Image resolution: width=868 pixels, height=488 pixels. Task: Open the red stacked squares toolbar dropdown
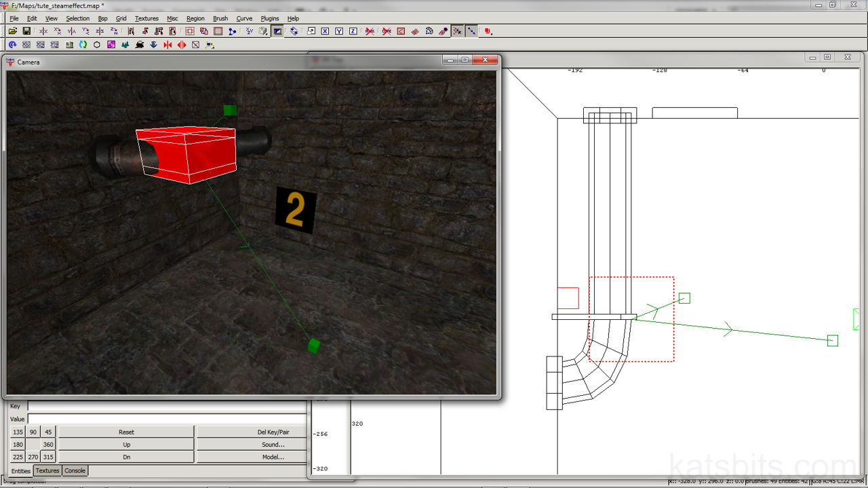pos(488,31)
